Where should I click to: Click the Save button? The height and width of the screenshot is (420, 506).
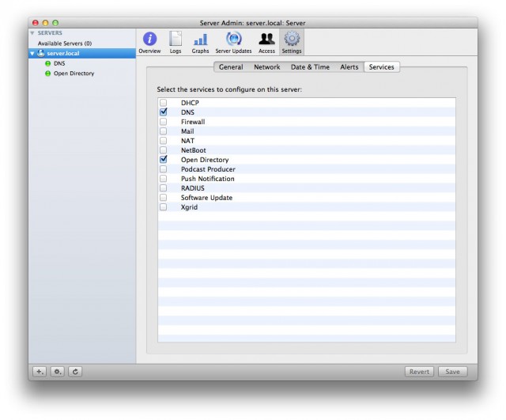(x=452, y=372)
